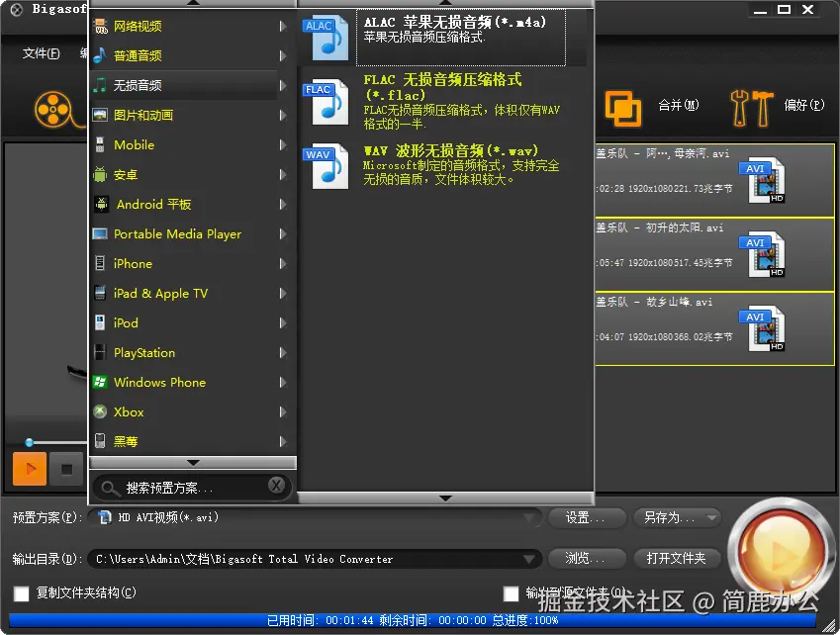Expand the 图片和动画 submenu arrow
This screenshot has width=840, height=635.
[x=282, y=115]
